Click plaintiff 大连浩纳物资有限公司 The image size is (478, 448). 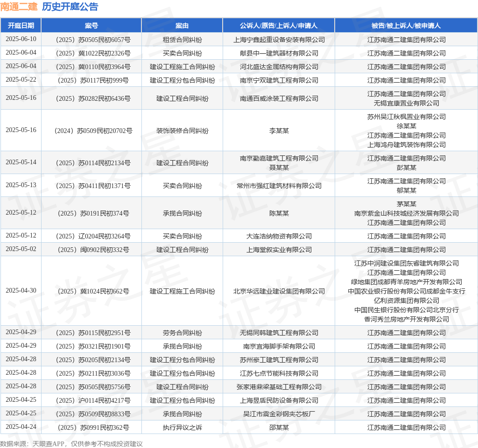click(x=279, y=236)
